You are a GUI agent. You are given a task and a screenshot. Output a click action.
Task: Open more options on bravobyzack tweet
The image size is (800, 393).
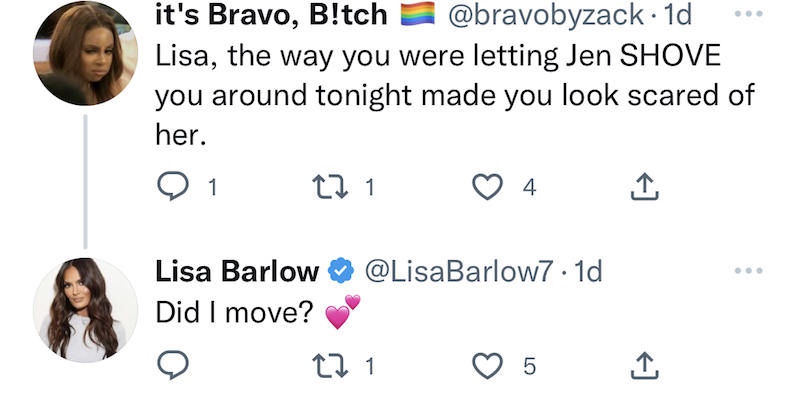click(x=749, y=14)
